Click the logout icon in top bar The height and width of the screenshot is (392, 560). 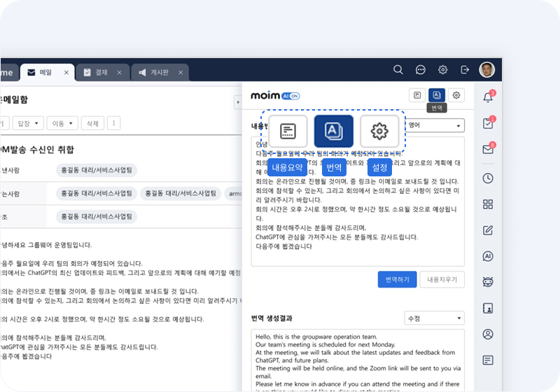[x=465, y=70]
